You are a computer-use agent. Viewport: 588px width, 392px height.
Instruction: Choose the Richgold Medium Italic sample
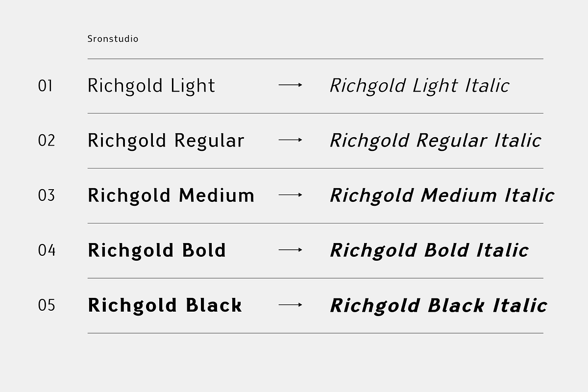click(x=442, y=196)
